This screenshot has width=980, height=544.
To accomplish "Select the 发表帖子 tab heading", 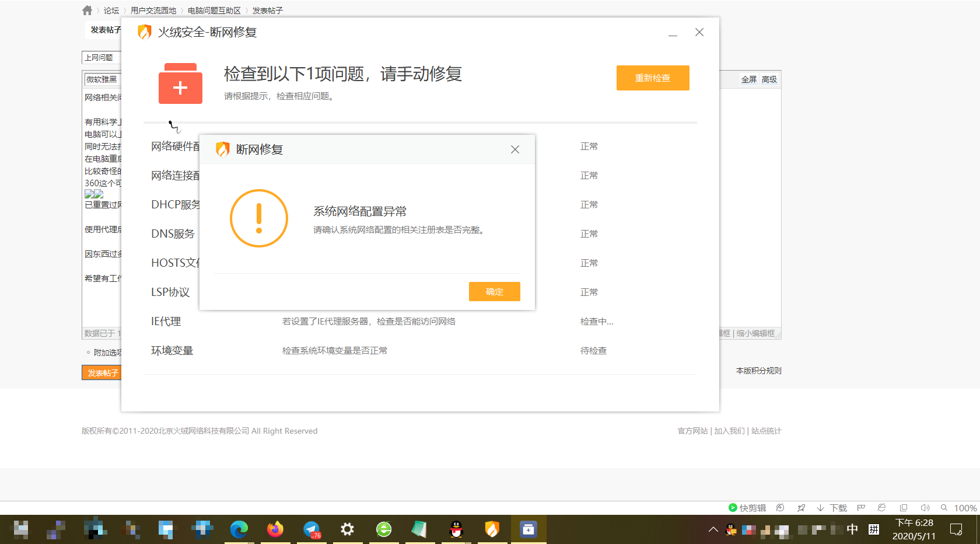I will tap(106, 30).
